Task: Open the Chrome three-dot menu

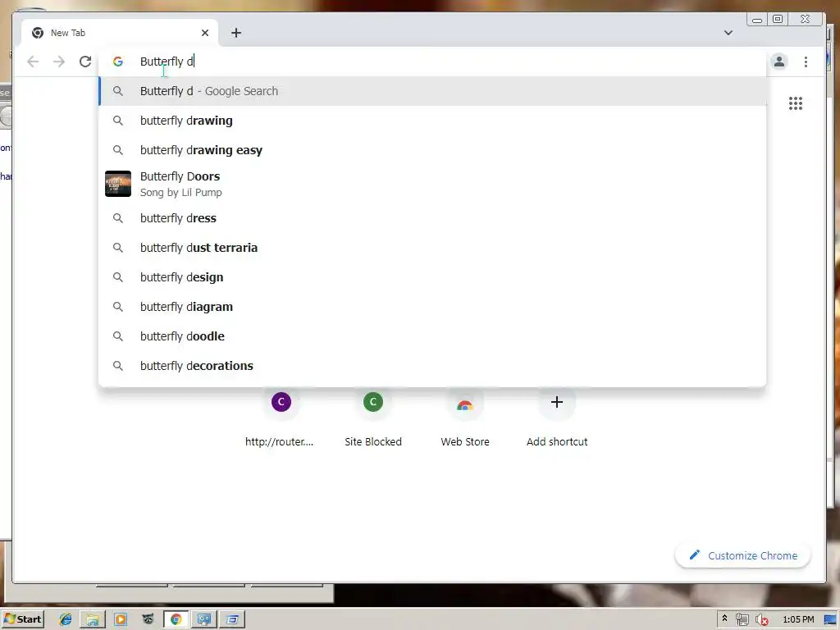Action: coord(806,62)
